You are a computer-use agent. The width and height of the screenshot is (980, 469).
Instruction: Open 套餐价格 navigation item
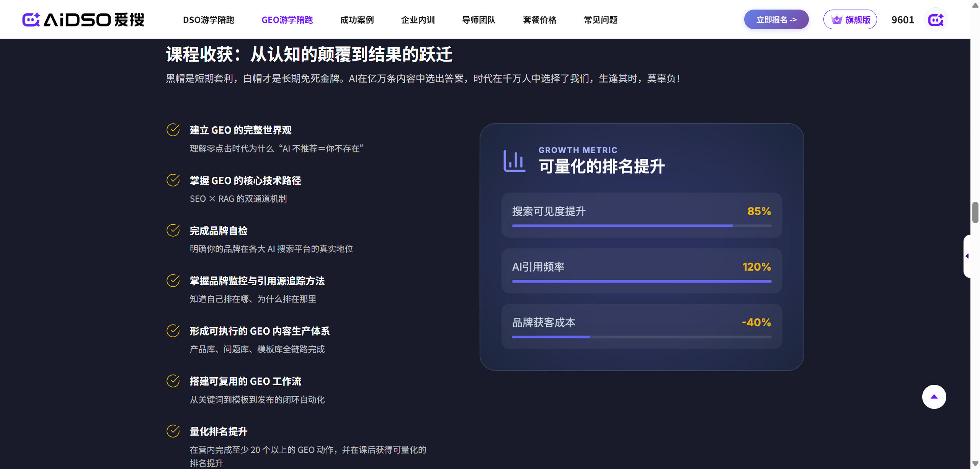tap(539, 20)
